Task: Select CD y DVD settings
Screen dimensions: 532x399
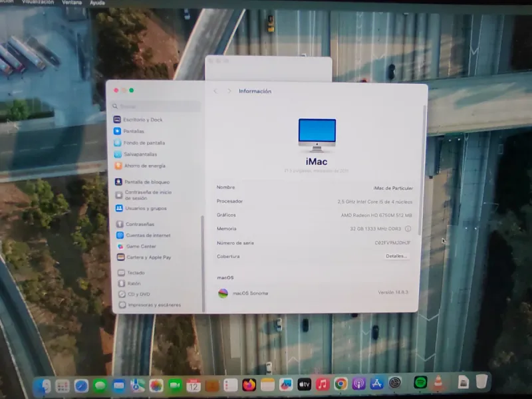Action: pyautogui.click(x=134, y=294)
